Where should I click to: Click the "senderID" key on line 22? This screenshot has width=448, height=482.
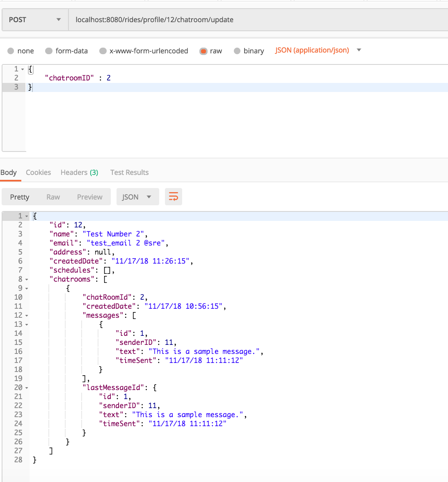click(x=119, y=406)
